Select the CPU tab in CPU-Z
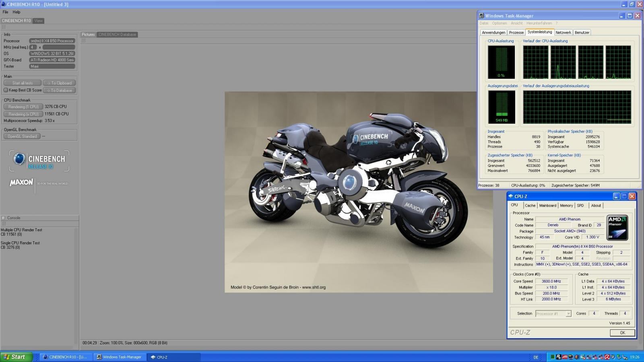This screenshot has width=644, height=362. [x=514, y=205]
